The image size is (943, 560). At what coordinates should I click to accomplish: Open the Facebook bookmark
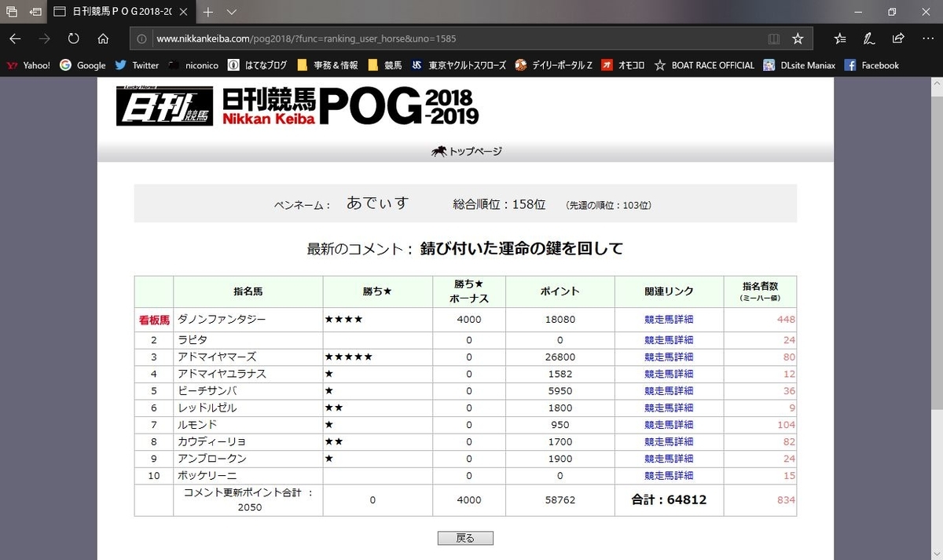click(x=871, y=65)
